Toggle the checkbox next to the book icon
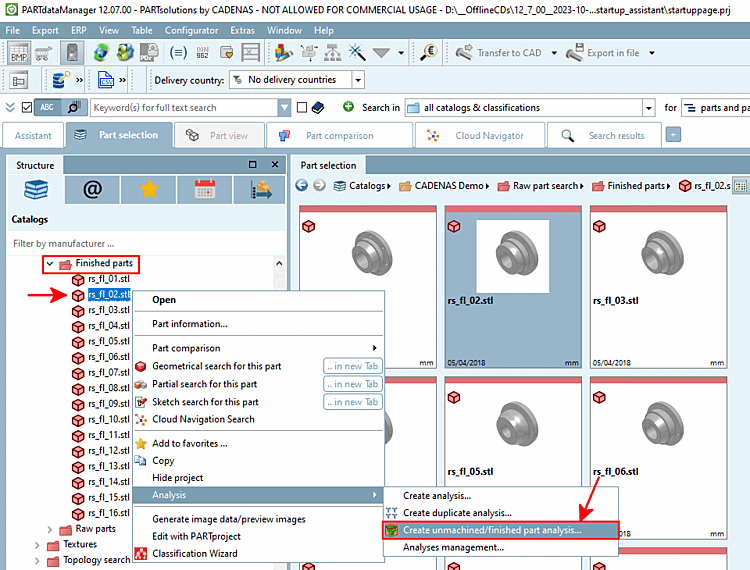Viewport: 750px width, 570px height. pos(302,108)
